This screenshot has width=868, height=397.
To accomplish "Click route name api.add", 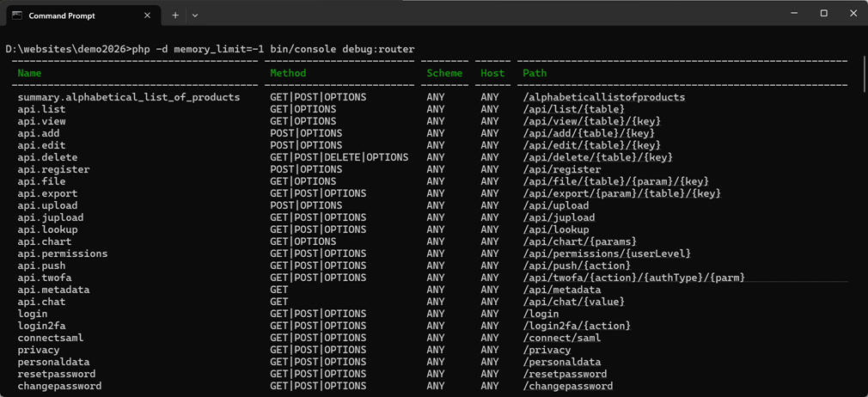I will 39,133.
